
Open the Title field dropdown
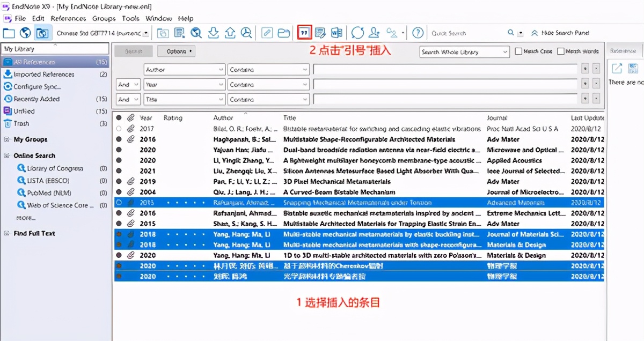pos(184,100)
